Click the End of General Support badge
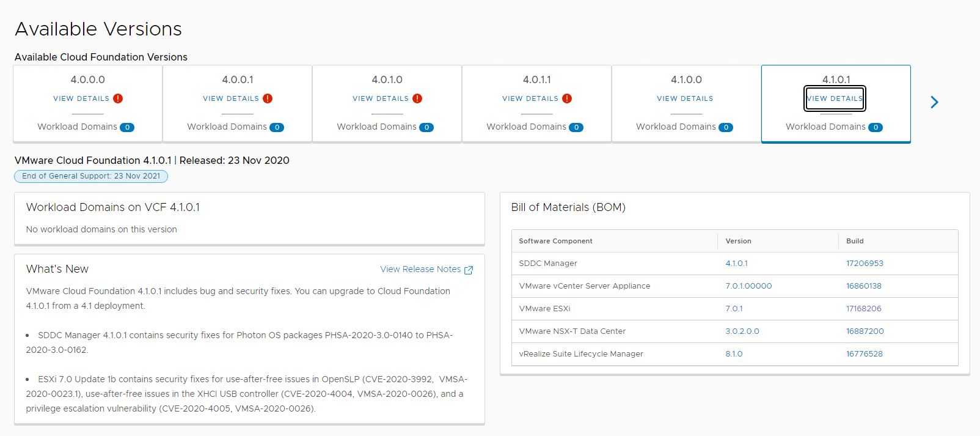The image size is (980, 436). 91,176
